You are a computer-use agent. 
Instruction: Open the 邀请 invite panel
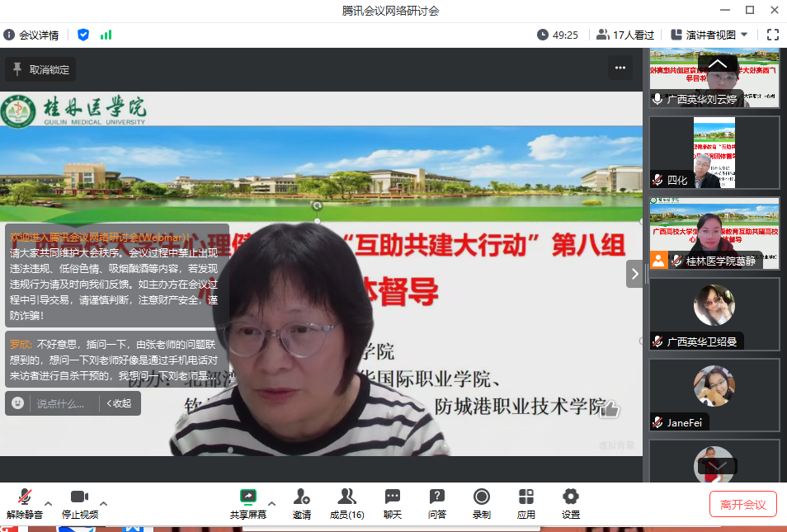pyautogui.click(x=302, y=504)
